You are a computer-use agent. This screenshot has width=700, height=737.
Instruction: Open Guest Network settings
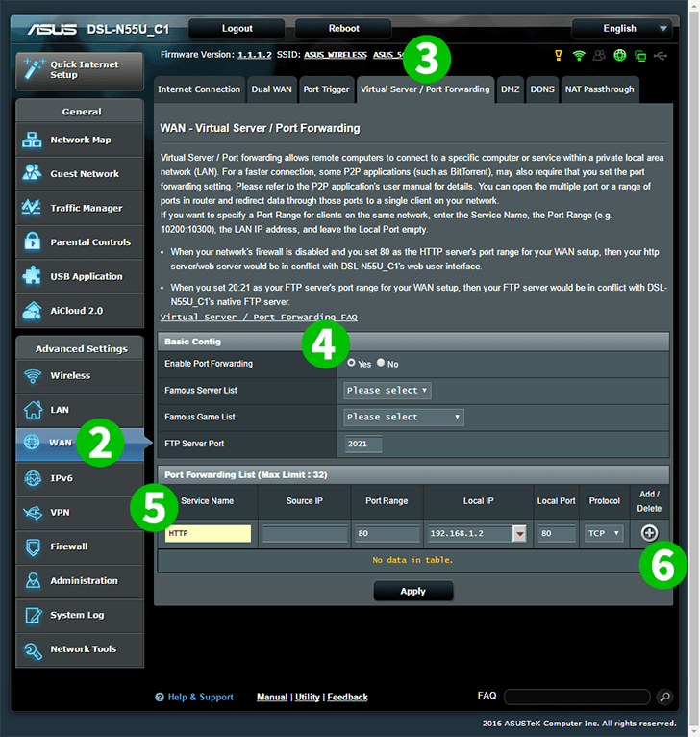click(x=80, y=174)
